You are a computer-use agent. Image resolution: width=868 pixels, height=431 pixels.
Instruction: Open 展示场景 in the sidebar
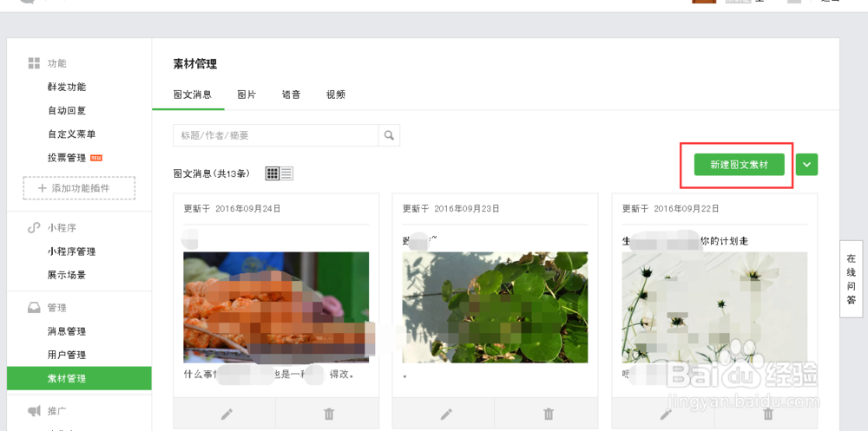pyautogui.click(x=67, y=275)
